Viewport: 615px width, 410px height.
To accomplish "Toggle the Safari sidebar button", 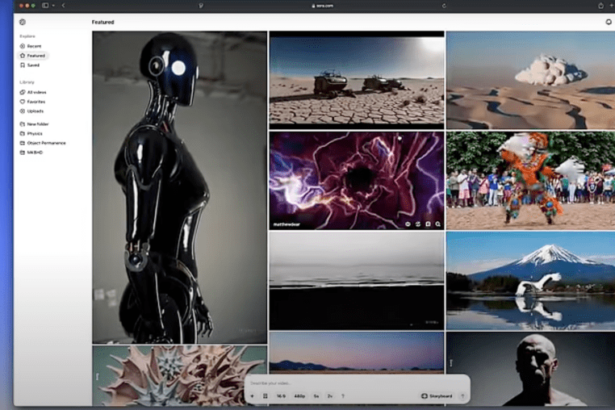I will point(45,5).
